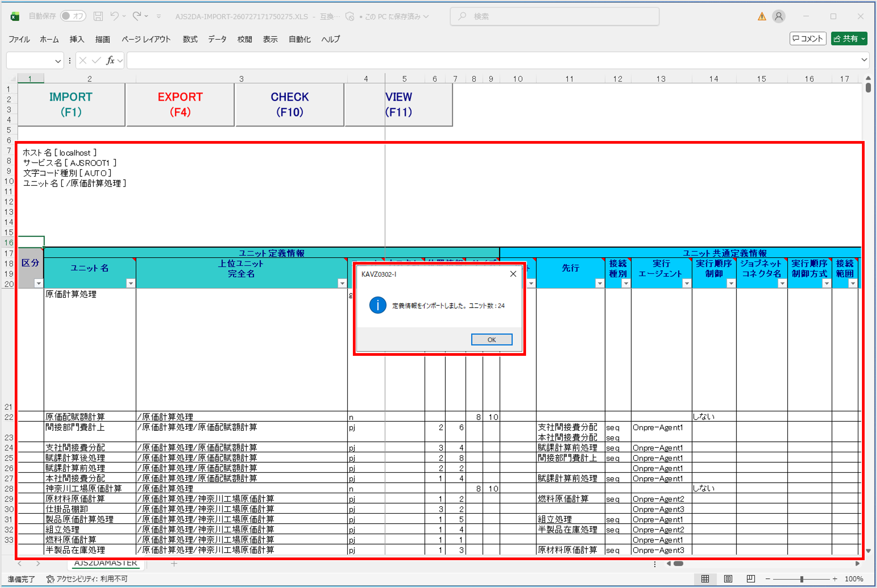The image size is (877, 588).
Task: Expand the formula bar chevron
Action: [x=864, y=60]
